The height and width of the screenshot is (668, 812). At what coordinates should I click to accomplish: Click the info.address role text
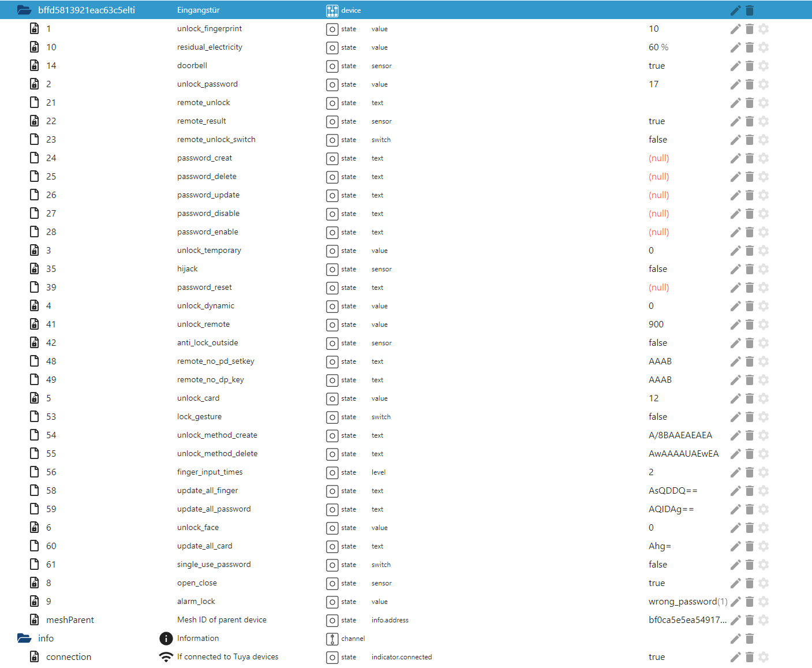point(390,620)
